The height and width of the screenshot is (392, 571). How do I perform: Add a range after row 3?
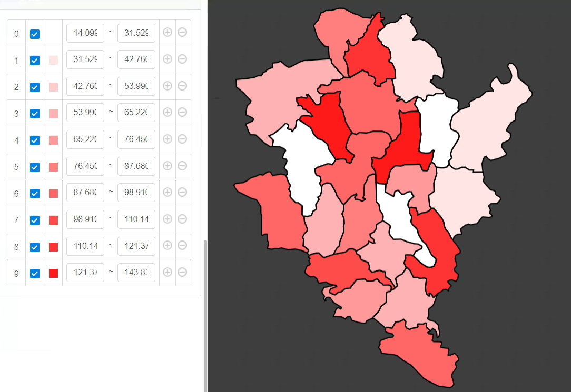point(168,112)
